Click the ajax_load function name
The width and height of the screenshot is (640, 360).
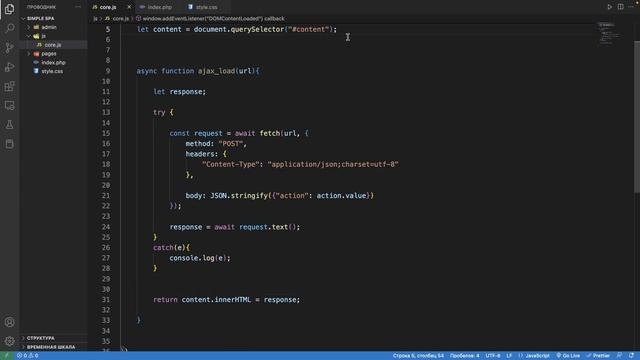pyautogui.click(x=216, y=71)
